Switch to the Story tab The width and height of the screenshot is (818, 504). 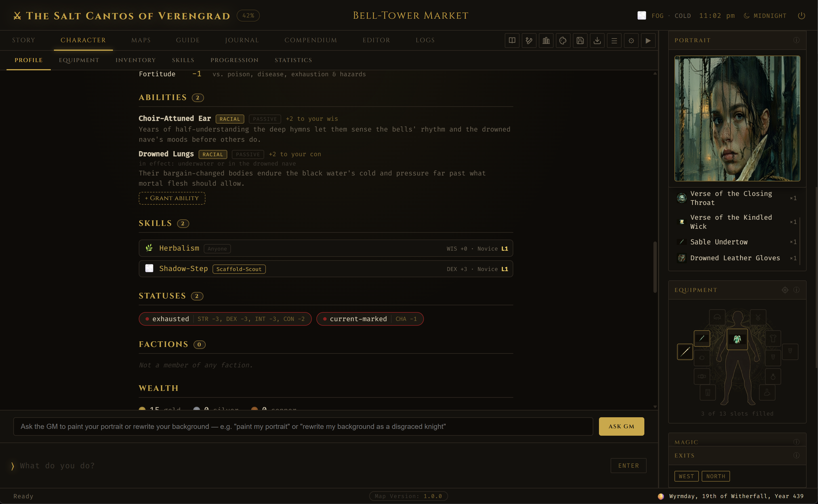click(x=23, y=40)
